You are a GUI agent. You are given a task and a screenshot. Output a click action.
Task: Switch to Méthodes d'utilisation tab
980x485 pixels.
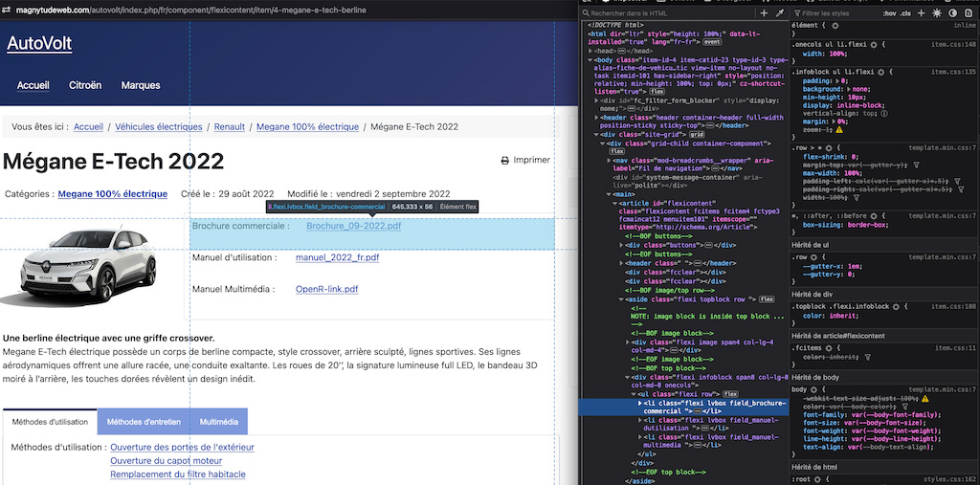click(x=50, y=422)
